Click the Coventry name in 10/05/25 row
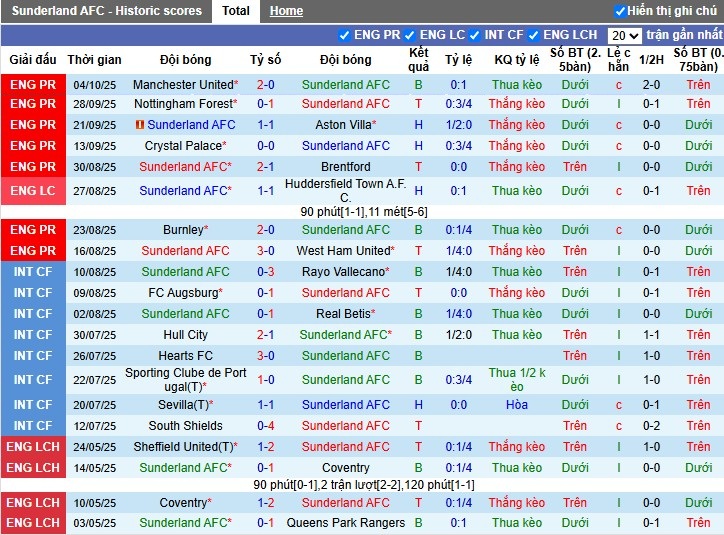 pyautogui.click(x=183, y=503)
